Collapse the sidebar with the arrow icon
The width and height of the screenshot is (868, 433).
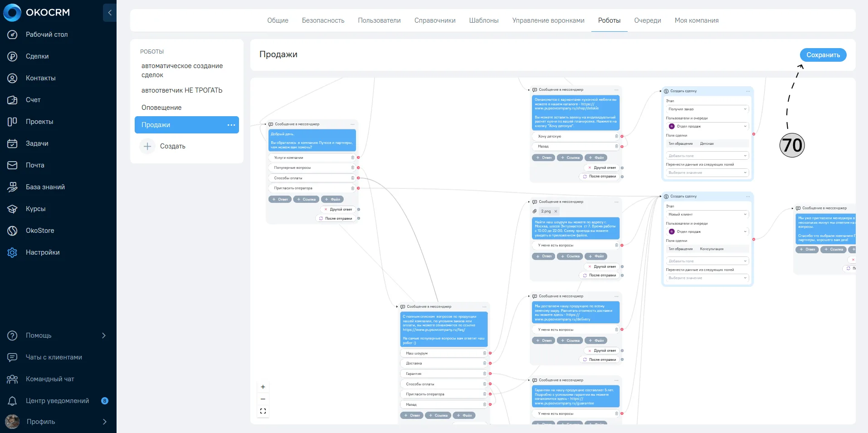(x=109, y=13)
